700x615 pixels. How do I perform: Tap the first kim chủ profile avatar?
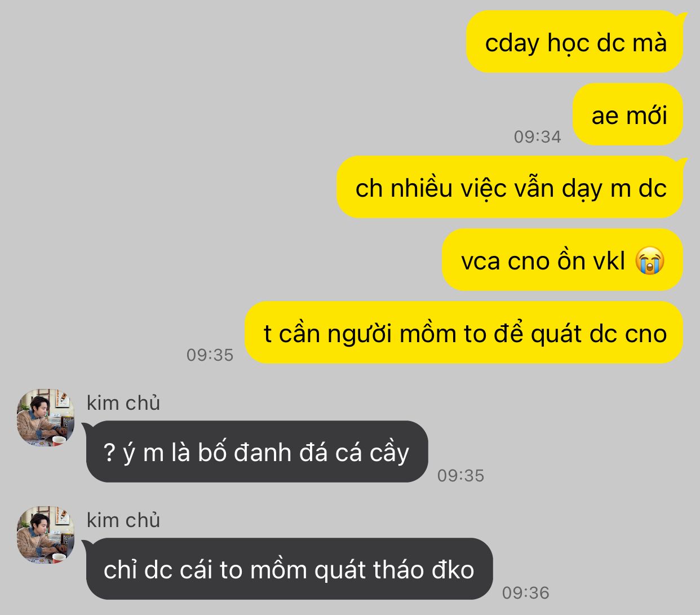click(46, 418)
